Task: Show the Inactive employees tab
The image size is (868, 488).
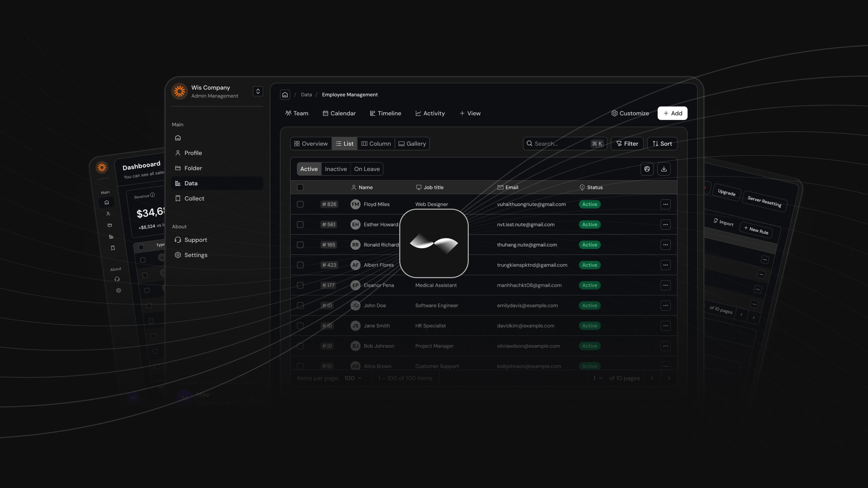Action: click(336, 169)
